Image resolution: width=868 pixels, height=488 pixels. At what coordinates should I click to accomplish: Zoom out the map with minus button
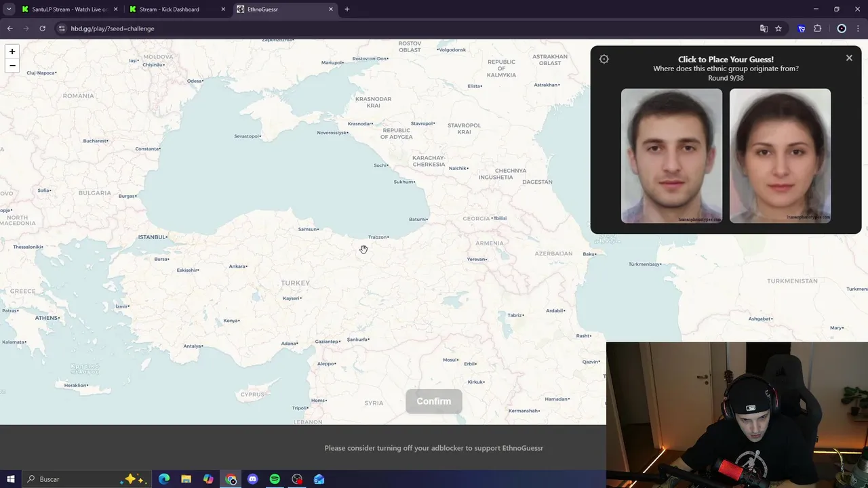[x=12, y=66]
